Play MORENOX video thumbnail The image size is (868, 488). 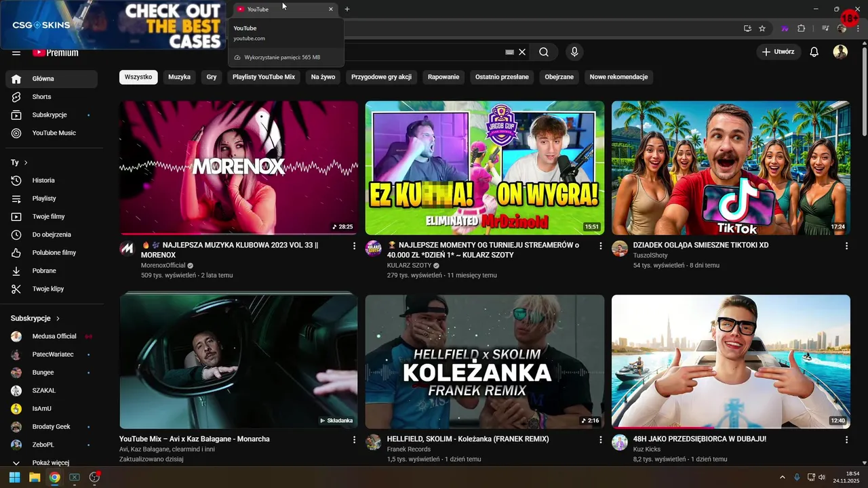coord(239,167)
